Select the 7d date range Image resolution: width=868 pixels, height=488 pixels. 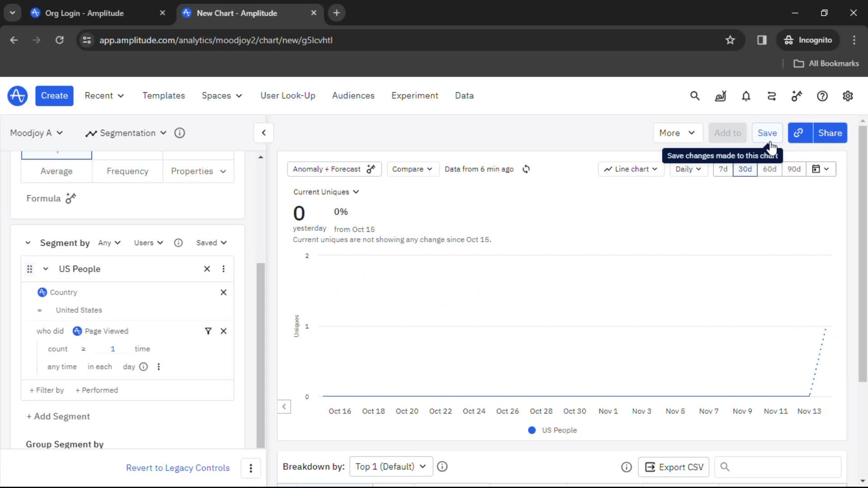click(723, 169)
